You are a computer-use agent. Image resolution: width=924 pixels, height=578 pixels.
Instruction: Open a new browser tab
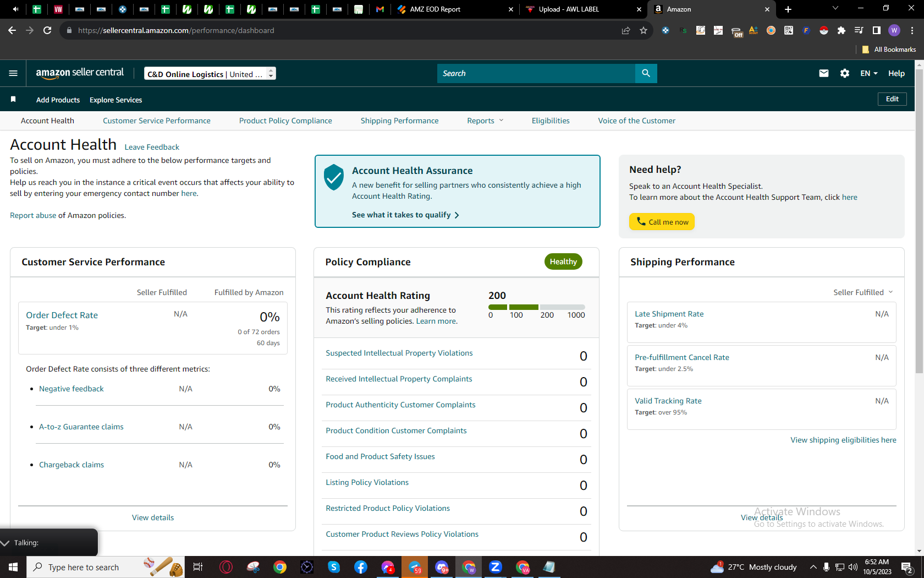point(788,9)
